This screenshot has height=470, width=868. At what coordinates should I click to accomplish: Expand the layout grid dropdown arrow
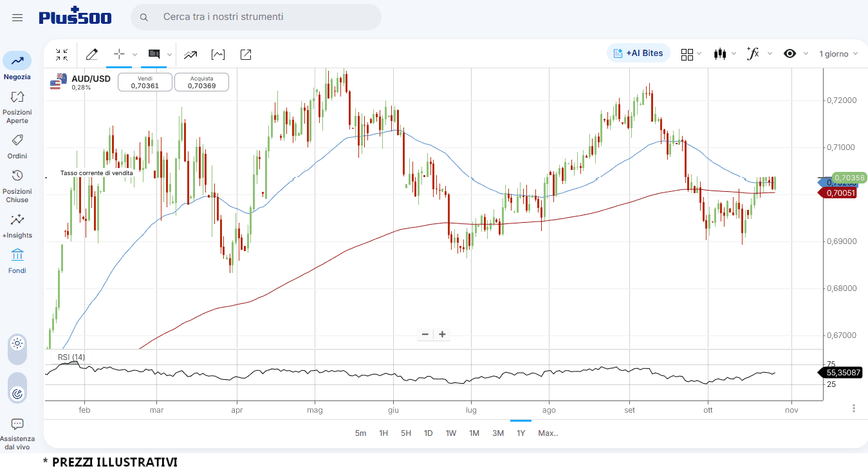coord(699,54)
